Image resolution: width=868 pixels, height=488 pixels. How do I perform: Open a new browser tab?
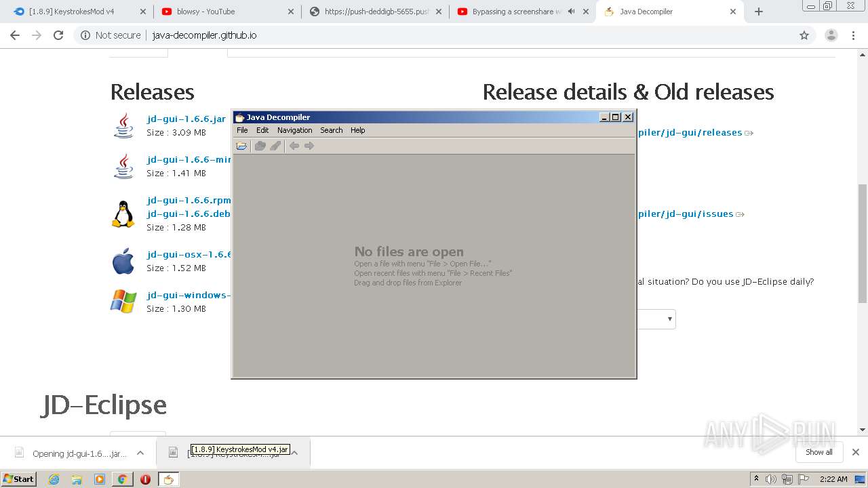759,12
